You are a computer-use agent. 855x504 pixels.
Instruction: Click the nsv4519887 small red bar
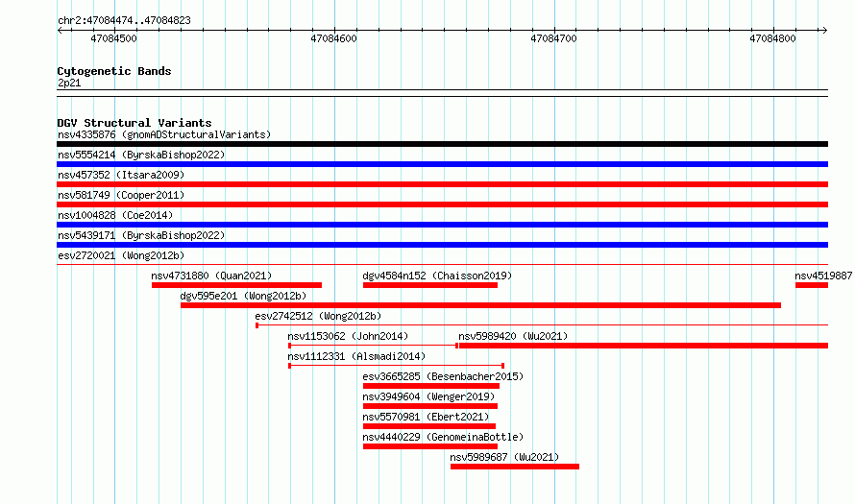[x=812, y=285]
